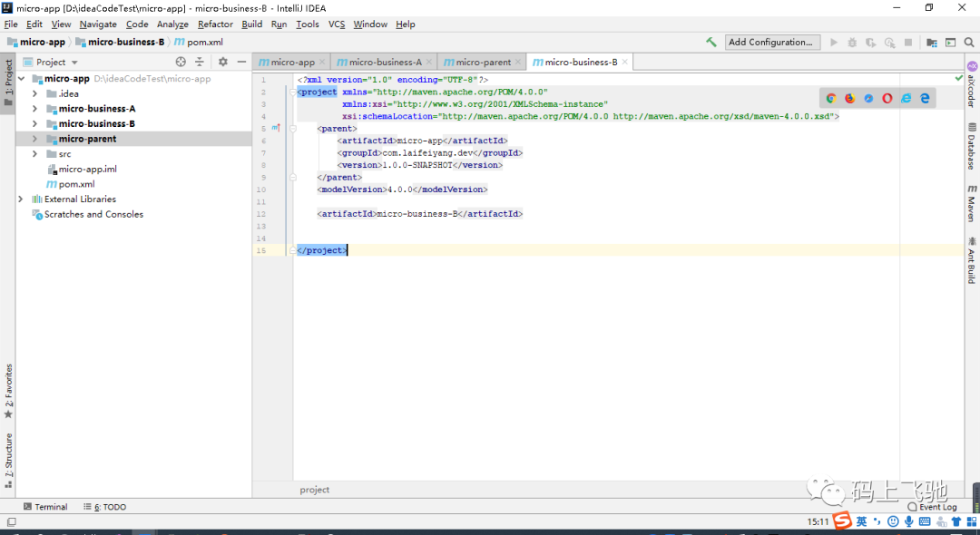Switch to the micro-business-A editor tab
The height and width of the screenshot is (535, 980).
(x=384, y=62)
